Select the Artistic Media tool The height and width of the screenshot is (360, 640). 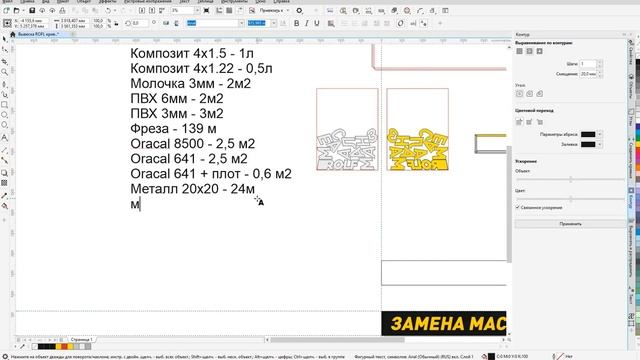(4, 94)
